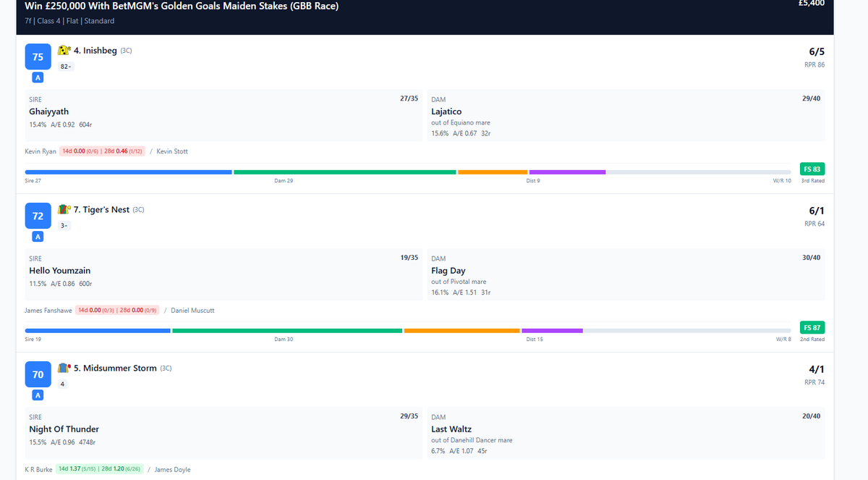Click James Fanshawe's red 14d/28d form badge
Image resolution: width=868 pixels, height=480 pixels.
[117, 310]
